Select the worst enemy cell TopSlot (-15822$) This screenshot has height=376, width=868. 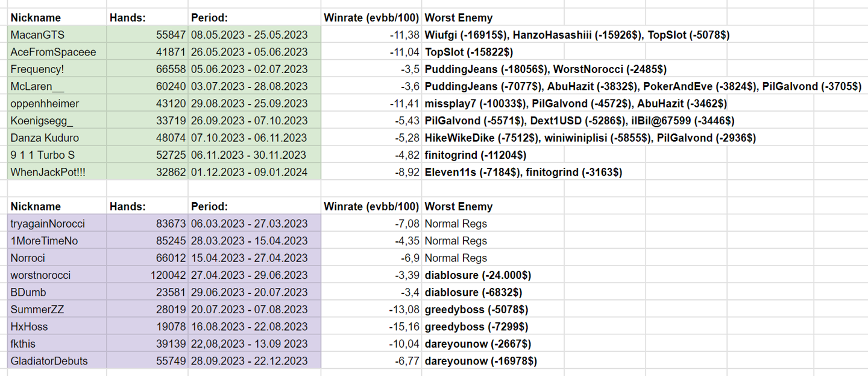click(x=469, y=52)
